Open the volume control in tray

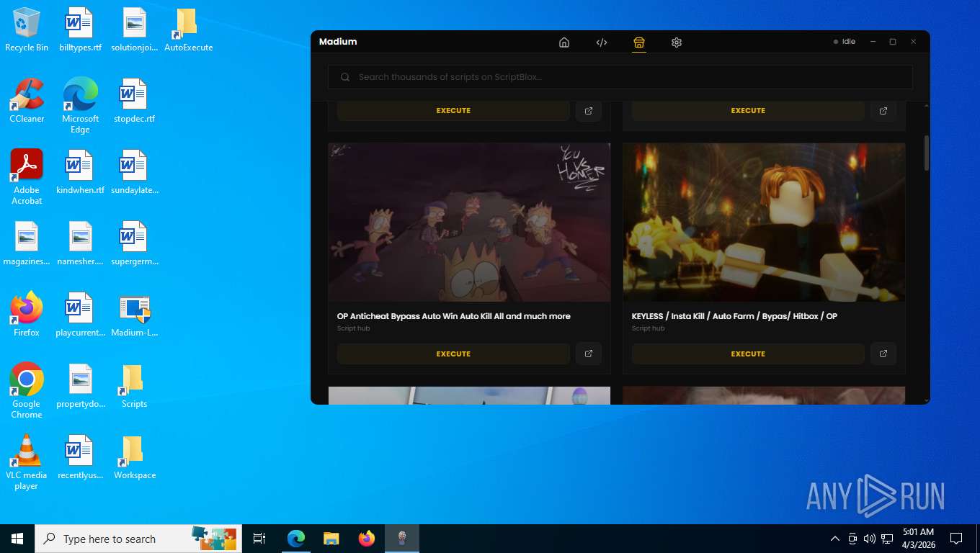pyautogui.click(x=870, y=539)
